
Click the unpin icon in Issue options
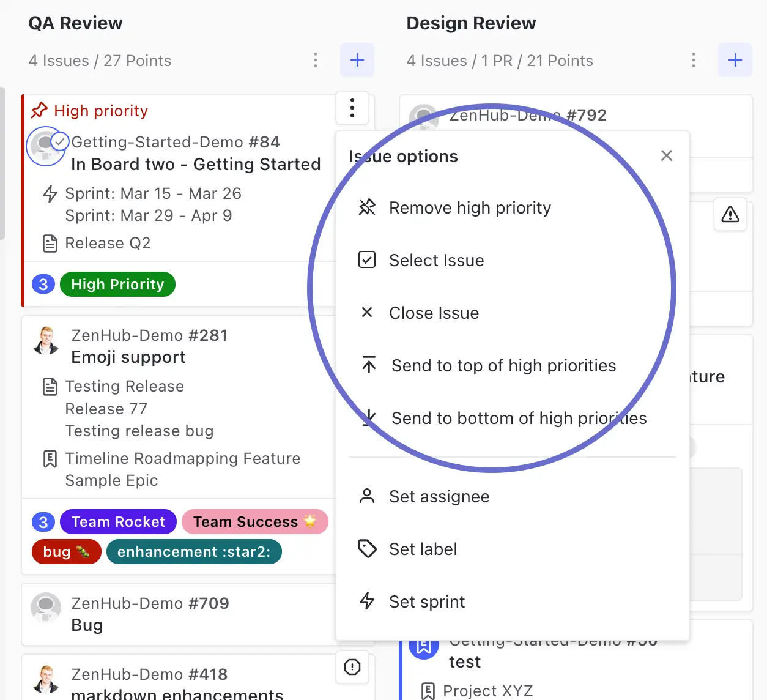367,207
